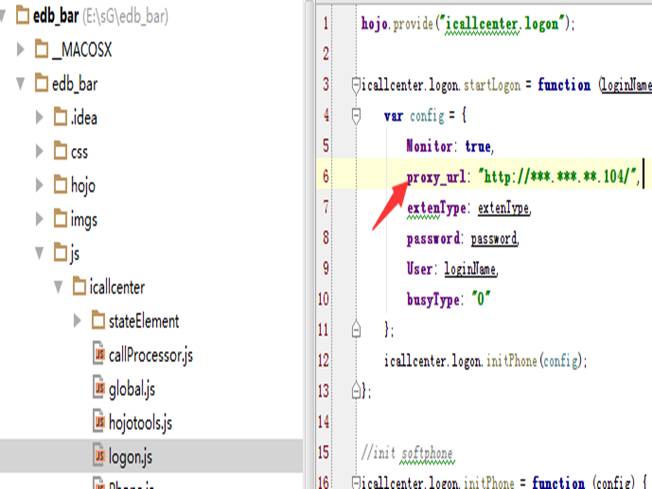Expand the imgs folder arrow
This screenshot has width=652, height=489.
coord(40,219)
